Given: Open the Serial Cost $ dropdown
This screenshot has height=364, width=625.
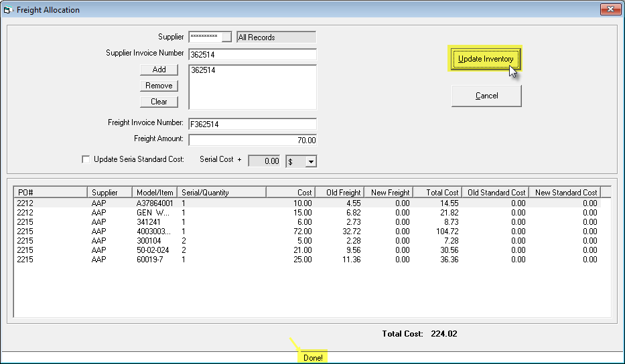Looking at the screenshot, I should tap(311, 162).
